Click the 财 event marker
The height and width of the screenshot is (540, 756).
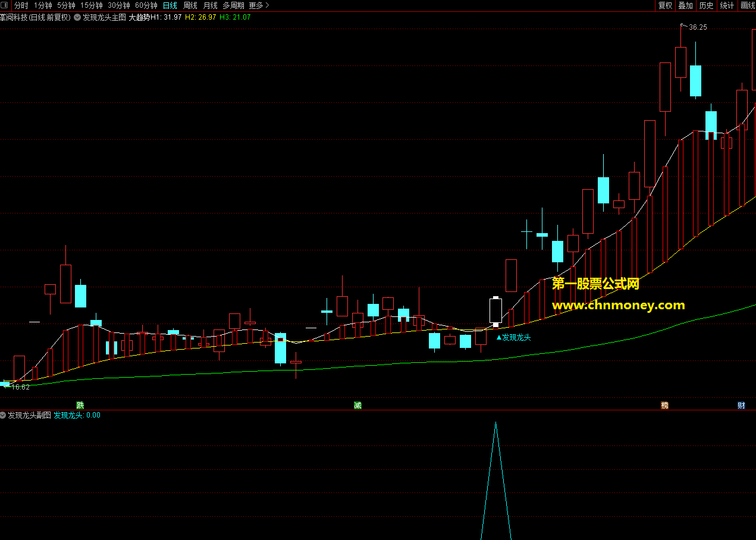coord(741,406)
